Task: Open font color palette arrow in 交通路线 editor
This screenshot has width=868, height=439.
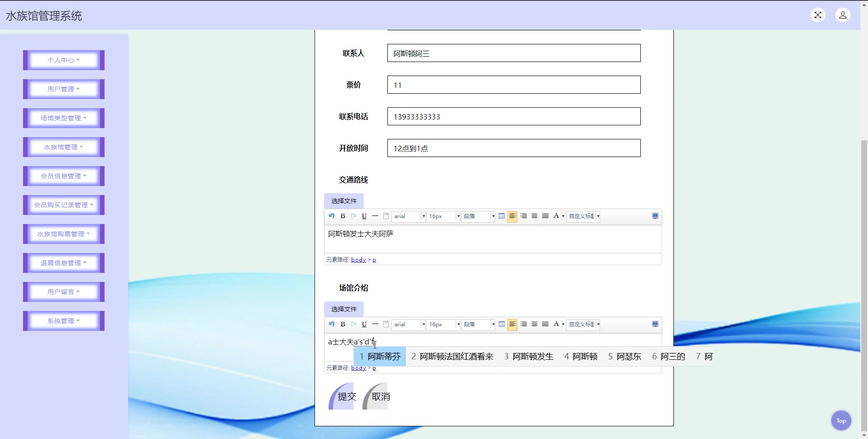Action: click(x=563, y=216)
